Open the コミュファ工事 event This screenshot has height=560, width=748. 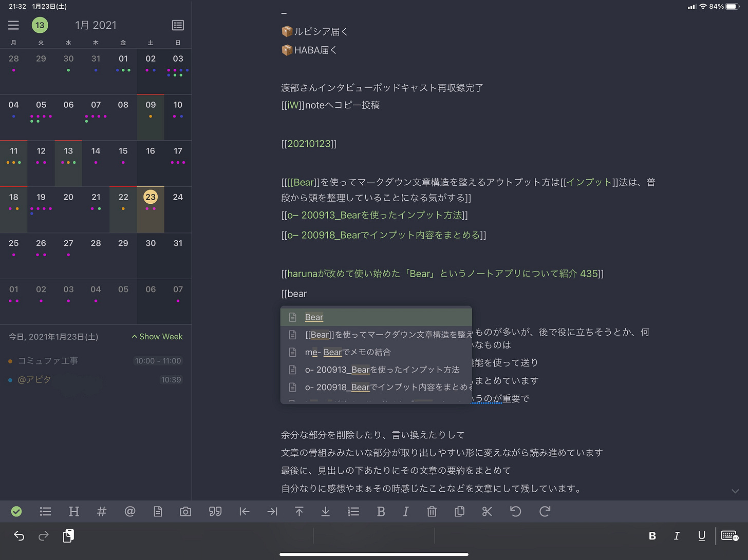click(x=96, y=361)
